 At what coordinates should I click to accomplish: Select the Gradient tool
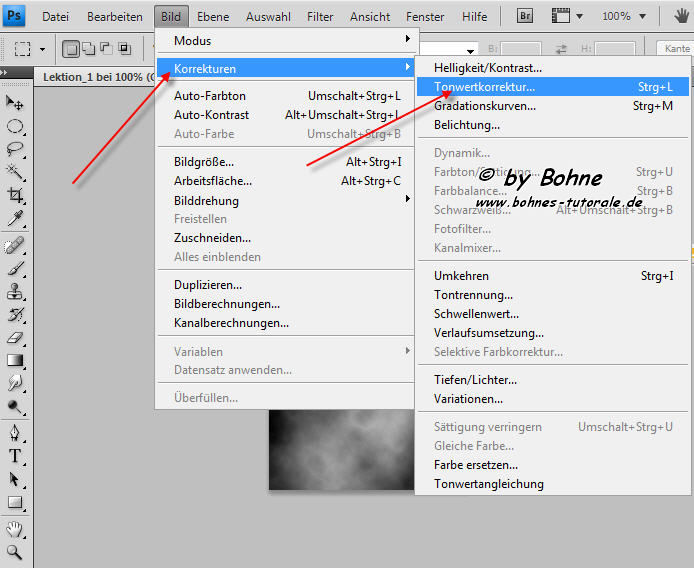15,361
